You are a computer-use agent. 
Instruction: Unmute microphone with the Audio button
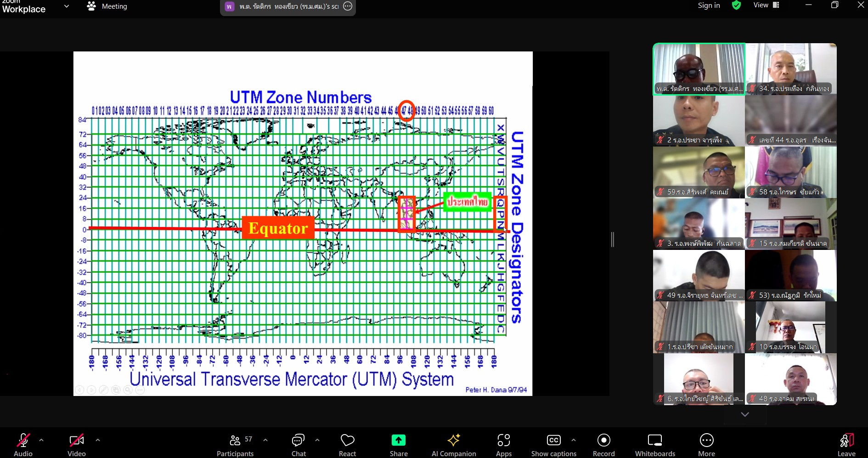[x=23, y=444]
